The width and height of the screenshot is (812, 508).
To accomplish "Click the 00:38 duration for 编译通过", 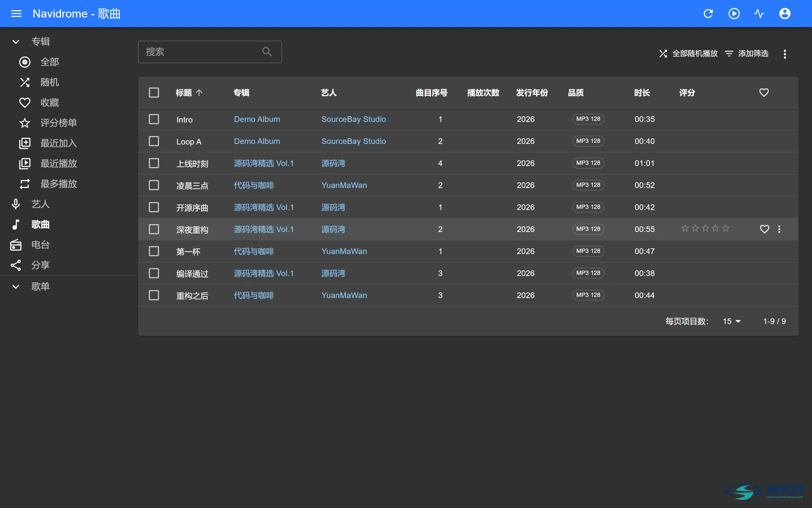I will [645, 273].
